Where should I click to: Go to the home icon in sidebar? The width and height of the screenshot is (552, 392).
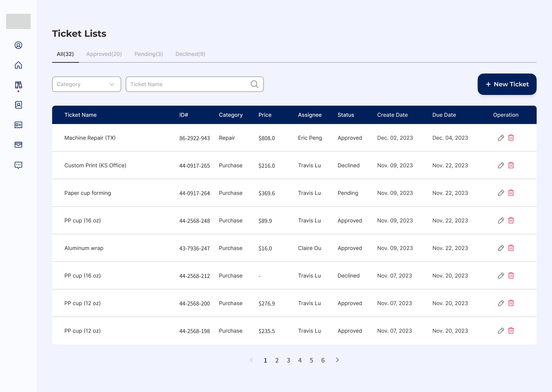coord(18,65)
